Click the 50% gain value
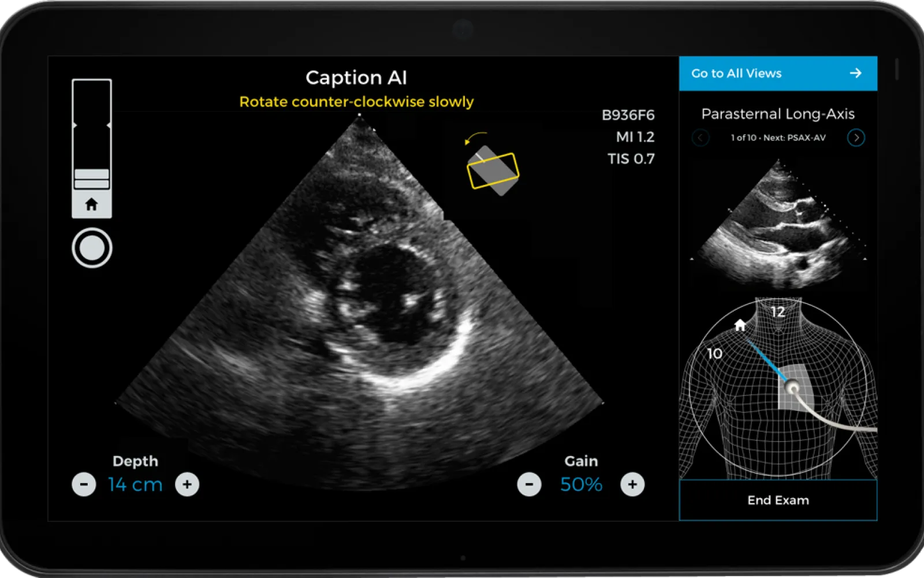This screenshot has width=924, height=578. coord(581,484)
